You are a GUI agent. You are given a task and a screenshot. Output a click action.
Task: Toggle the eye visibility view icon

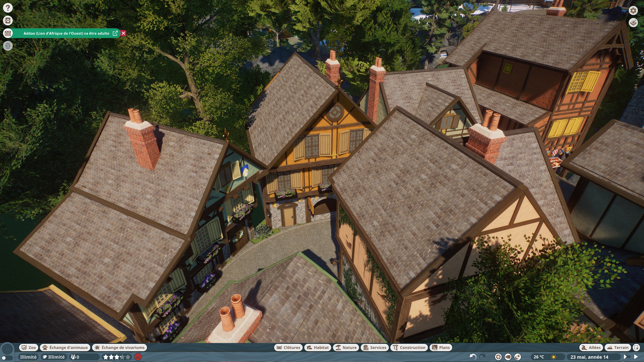[x=8, y=46]
